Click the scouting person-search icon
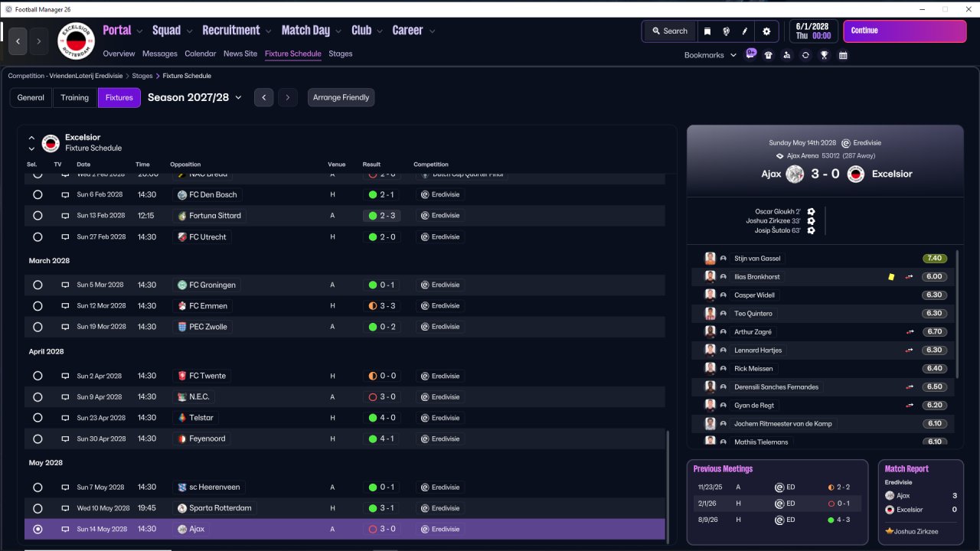Viewport: 980px width, 551px height. (x=787, y=55)
